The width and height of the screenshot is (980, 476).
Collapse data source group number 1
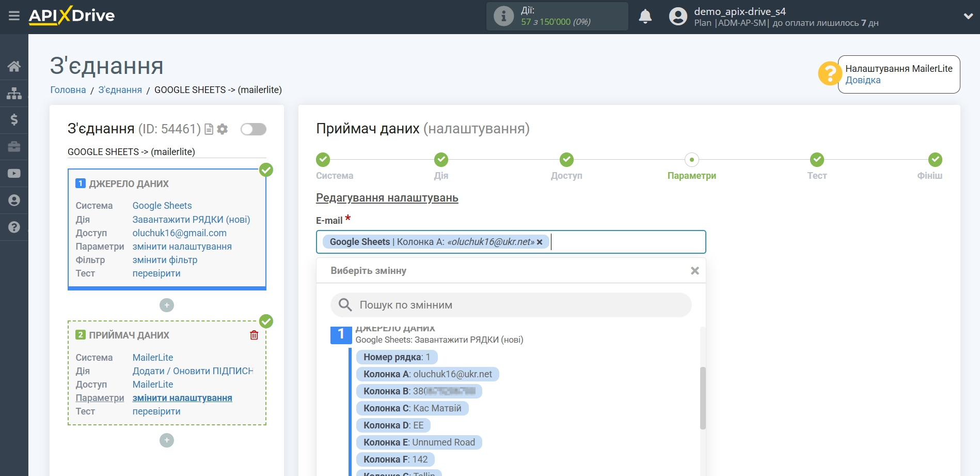click(x=341, y=334)
